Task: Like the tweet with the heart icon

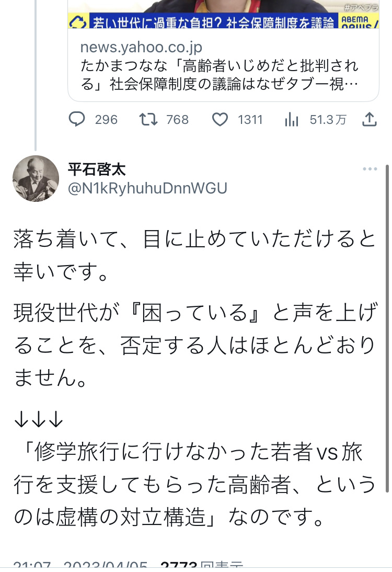Action: point(220,120)
